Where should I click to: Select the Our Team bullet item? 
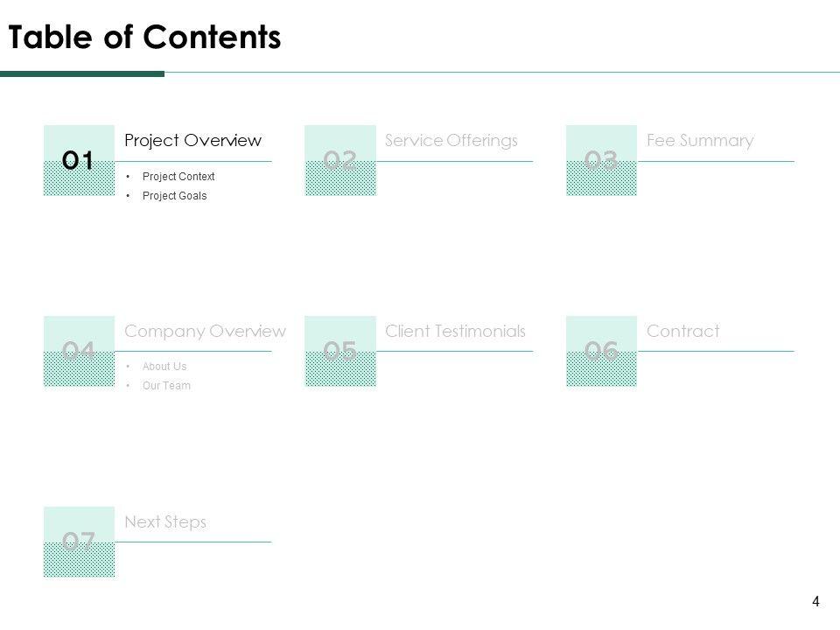(166, 386)
